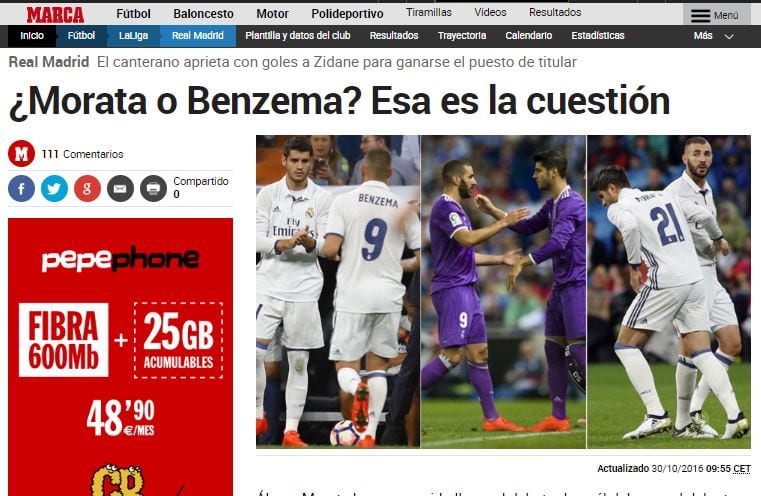View the Calendario tab
The image size is (761, 496).
pos(529,36)
